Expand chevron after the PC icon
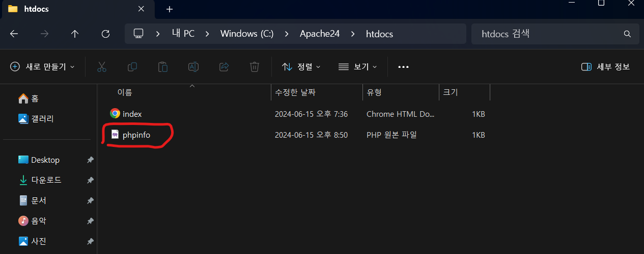The image size is (644, 254). [x=158, y=34]
